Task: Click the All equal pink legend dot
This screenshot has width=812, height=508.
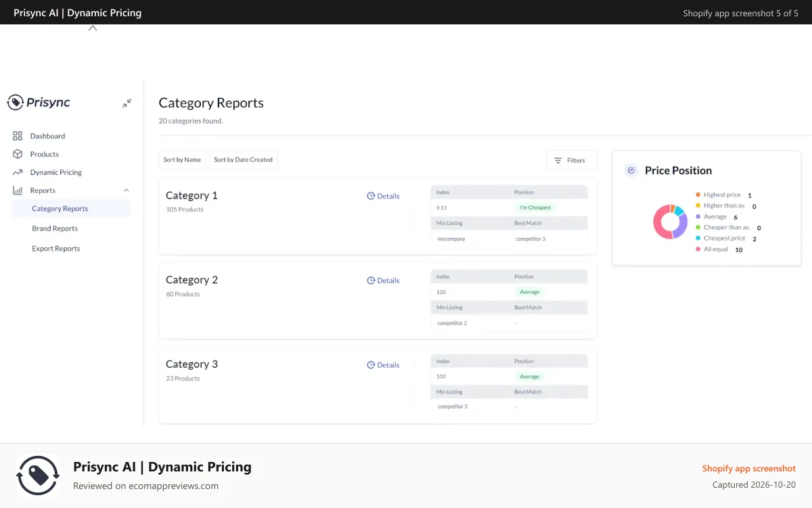Action: [698, 249]
